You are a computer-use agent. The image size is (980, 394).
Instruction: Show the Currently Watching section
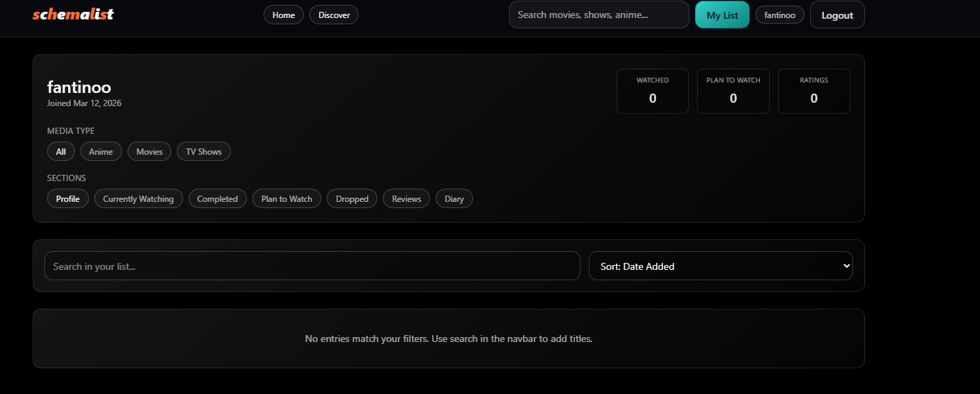tap(139, 198)
